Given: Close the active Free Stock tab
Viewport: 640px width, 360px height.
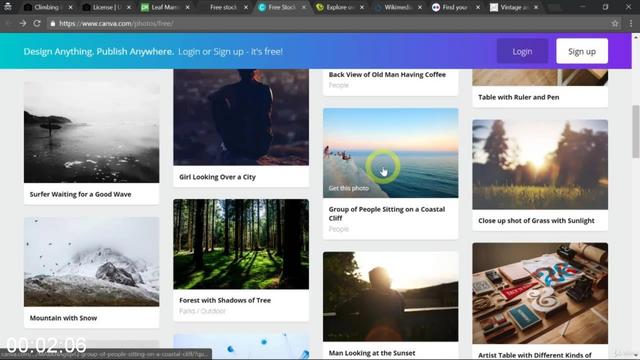Looking at the screenshot, I should [x=304, y=7].
